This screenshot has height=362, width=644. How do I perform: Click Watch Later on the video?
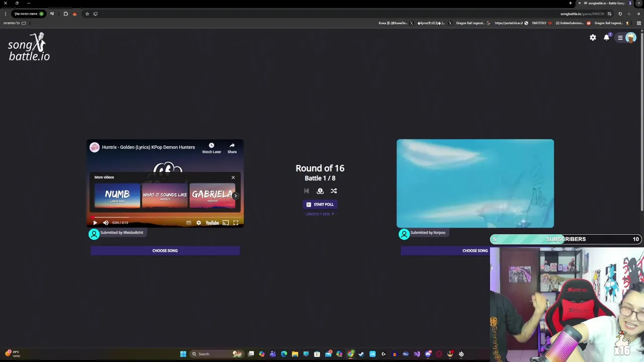pyautogui.click(x=211, y=148)
